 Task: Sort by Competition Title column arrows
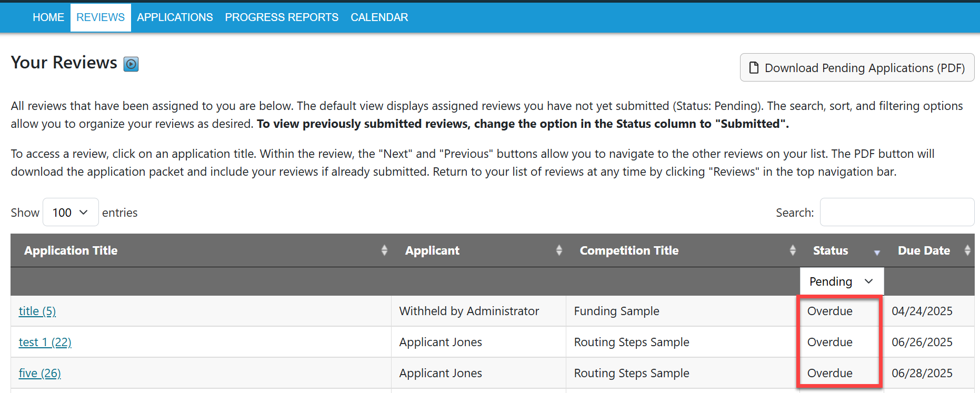(793, 250)
